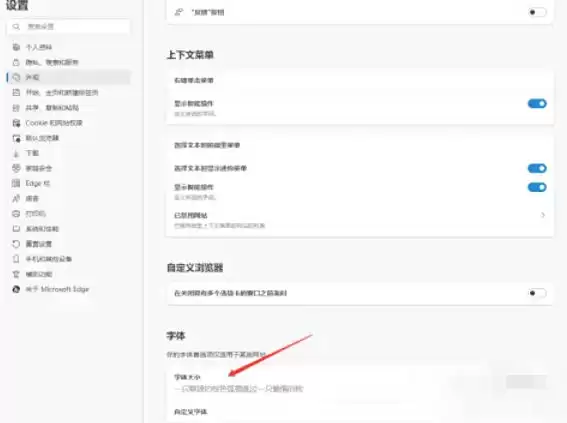Expand the disabled sites row chevron

click(543, 215)
